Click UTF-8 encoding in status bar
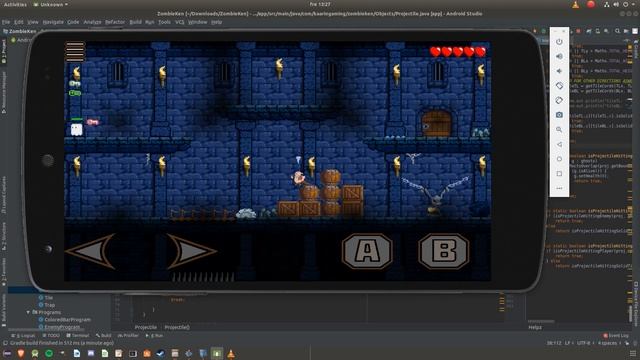640x360 pixels. point(584,343)
